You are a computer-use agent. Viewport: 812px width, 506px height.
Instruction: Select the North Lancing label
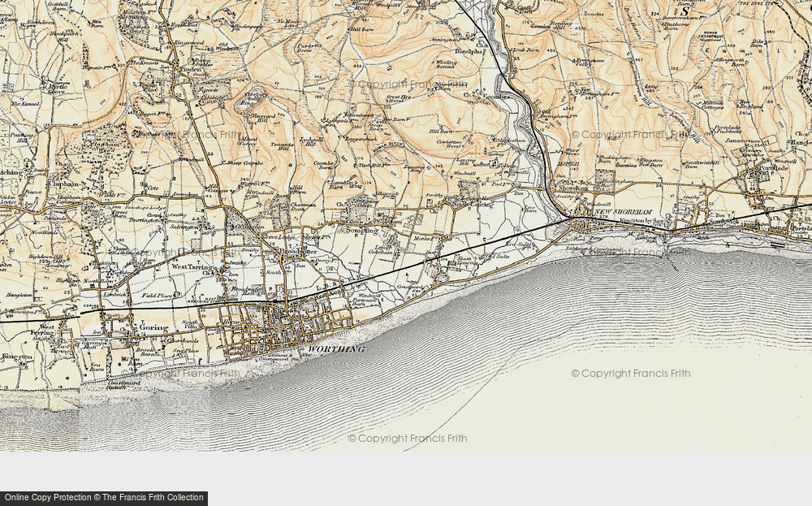(472, 205)
